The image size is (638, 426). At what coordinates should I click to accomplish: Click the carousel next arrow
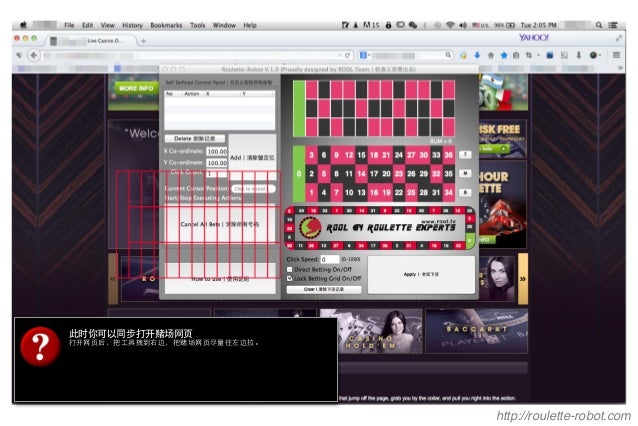[522, 279]
